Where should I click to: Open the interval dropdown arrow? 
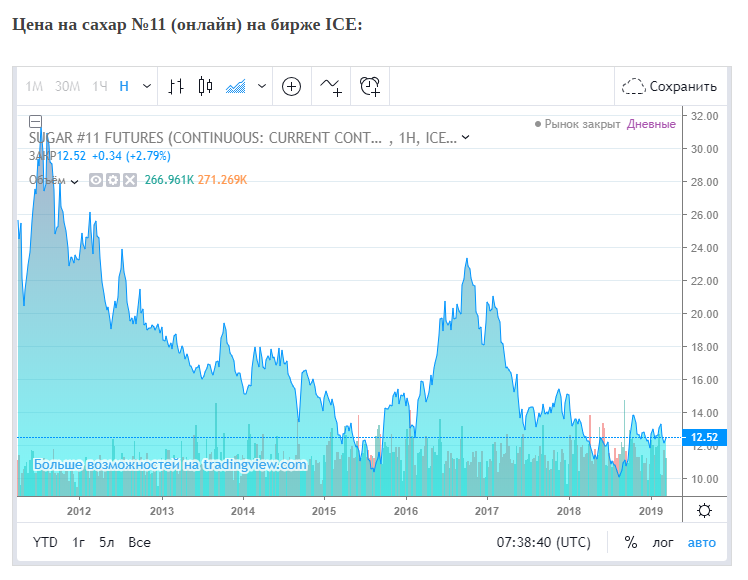(x=147, y=86)
